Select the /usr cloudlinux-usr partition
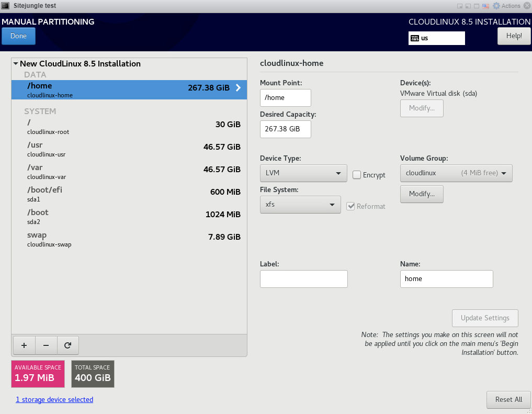 pyautogui.click(x=129, y=149)
